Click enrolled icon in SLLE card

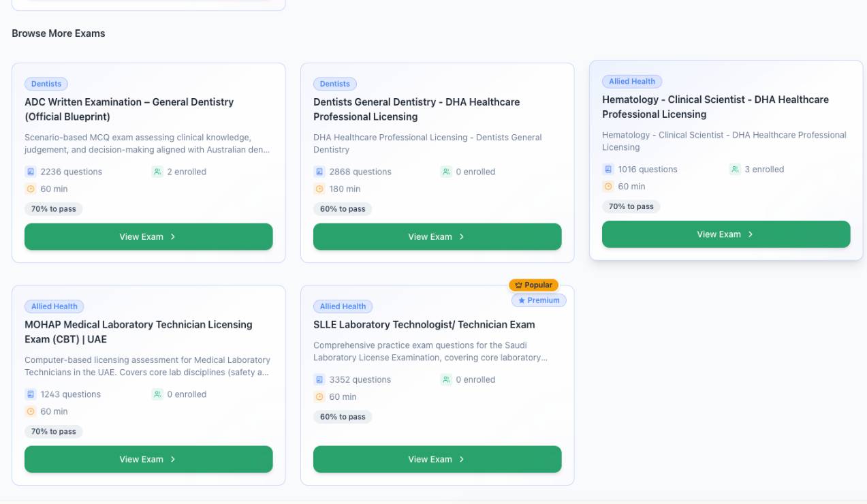pyautogui.click(x=446, y=379)
